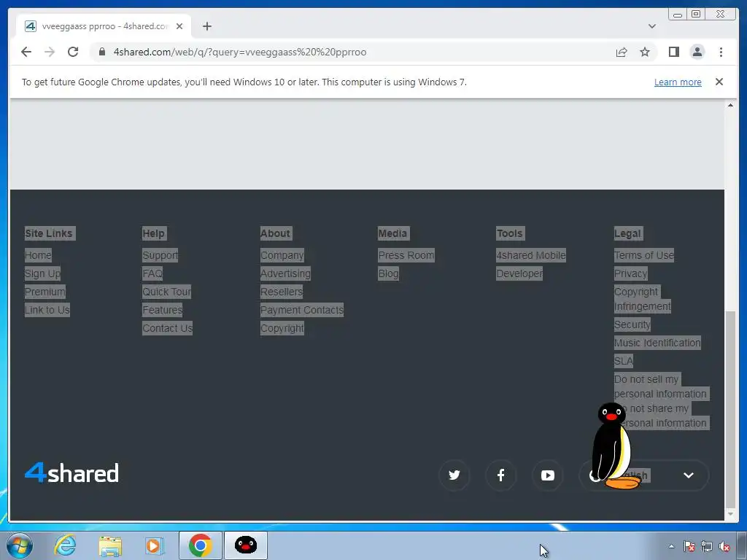This screenshot has height=560, width=747.
Task: Open Action Center flag in tray
Action: click(x=689, y=547)
